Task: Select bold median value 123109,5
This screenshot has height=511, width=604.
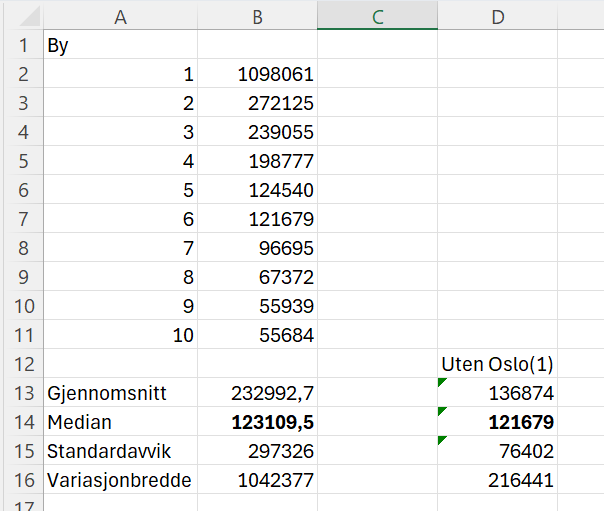Action: tap(257, 422)
